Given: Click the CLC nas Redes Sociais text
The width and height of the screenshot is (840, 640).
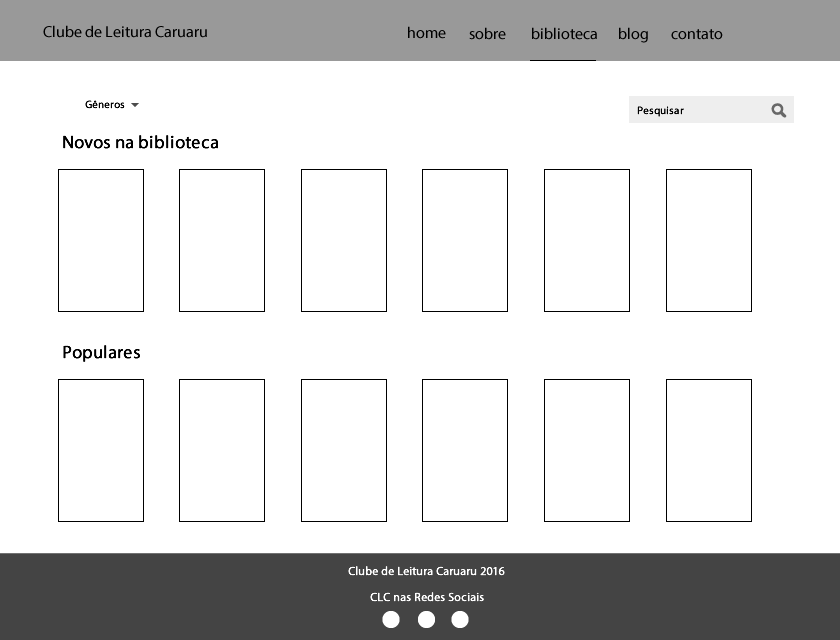Looking at the screenshot, I should click(426, 597).
